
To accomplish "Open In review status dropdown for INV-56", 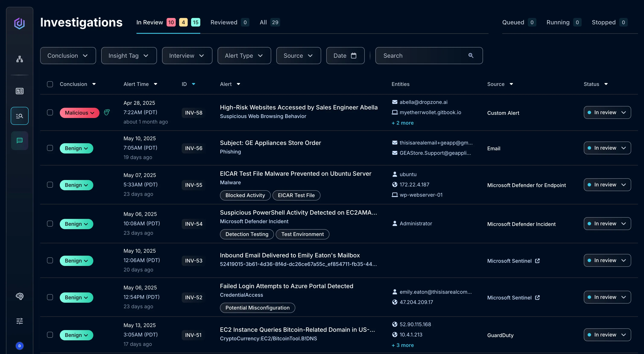I will [x=607, y=148].
